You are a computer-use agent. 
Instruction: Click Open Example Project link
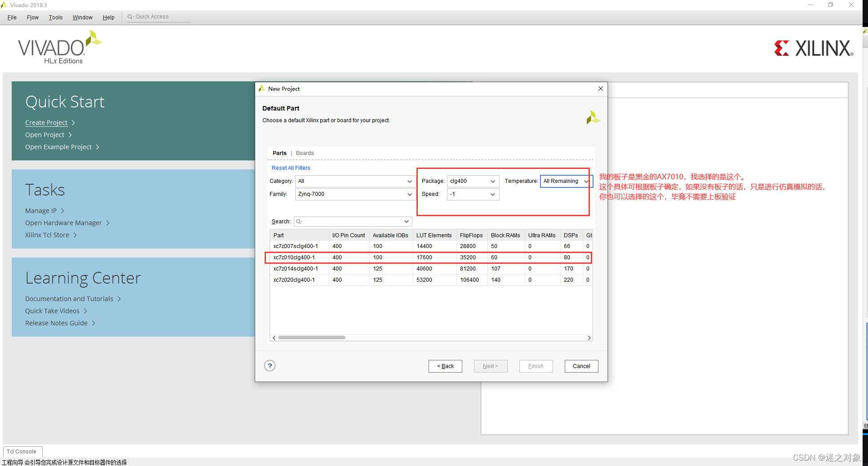tap(58, 147)
